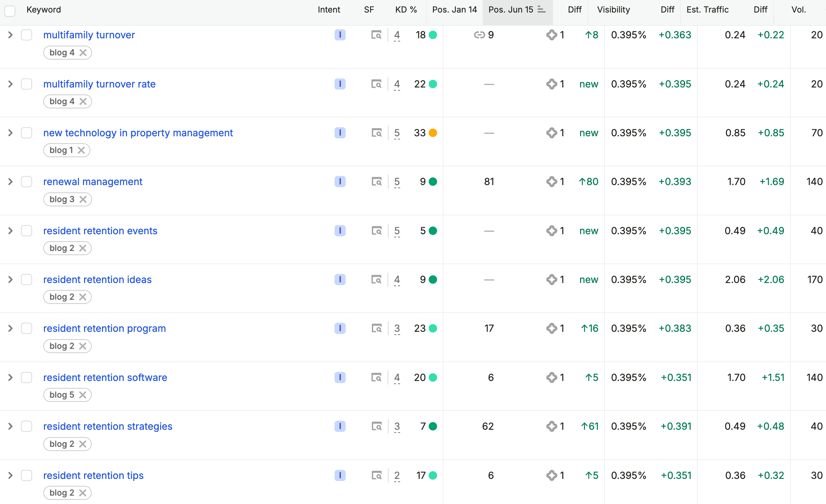
Task: Expand the resident retention events row
Action: tap(10, 231)
